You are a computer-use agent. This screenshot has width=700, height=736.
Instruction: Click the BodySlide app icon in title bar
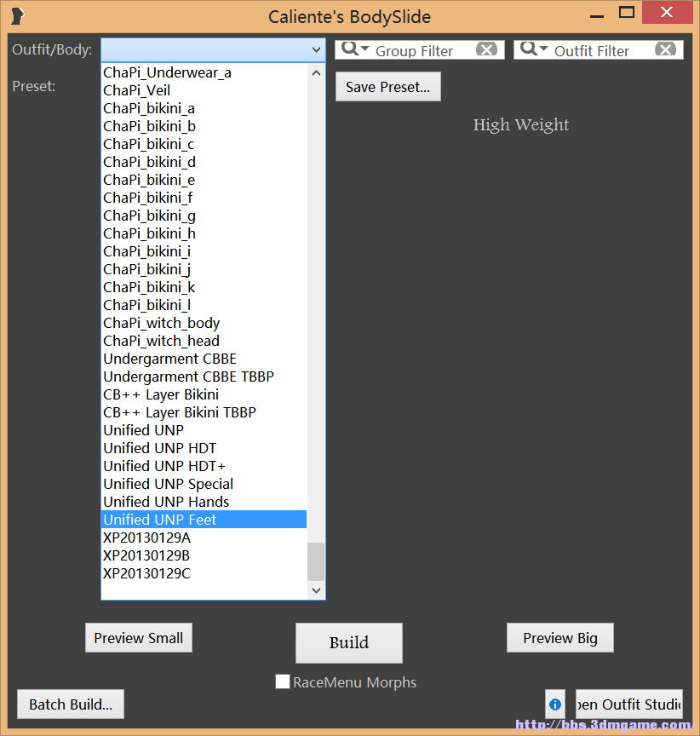click(18, 16)
